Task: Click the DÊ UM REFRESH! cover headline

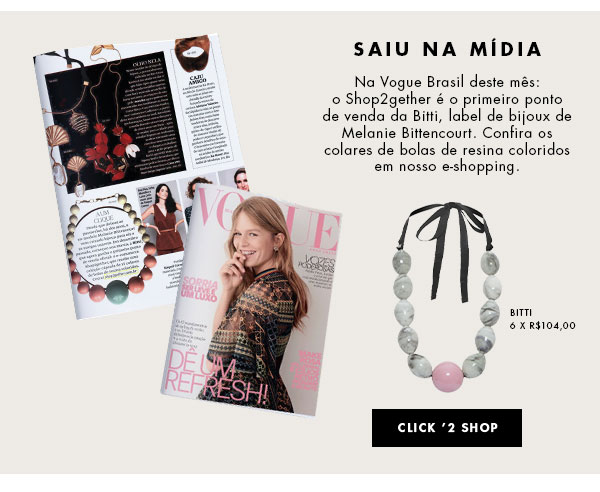Action: click(x=216, y=377)
